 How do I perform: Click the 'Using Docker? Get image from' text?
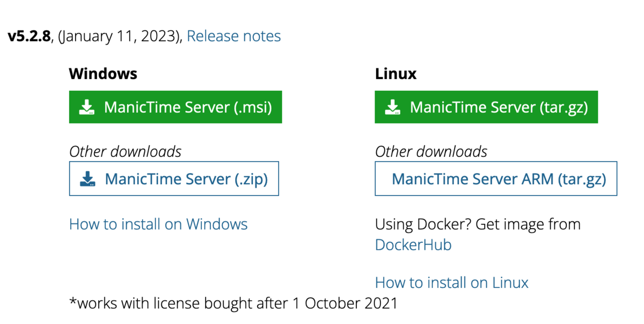click(478, 224)
